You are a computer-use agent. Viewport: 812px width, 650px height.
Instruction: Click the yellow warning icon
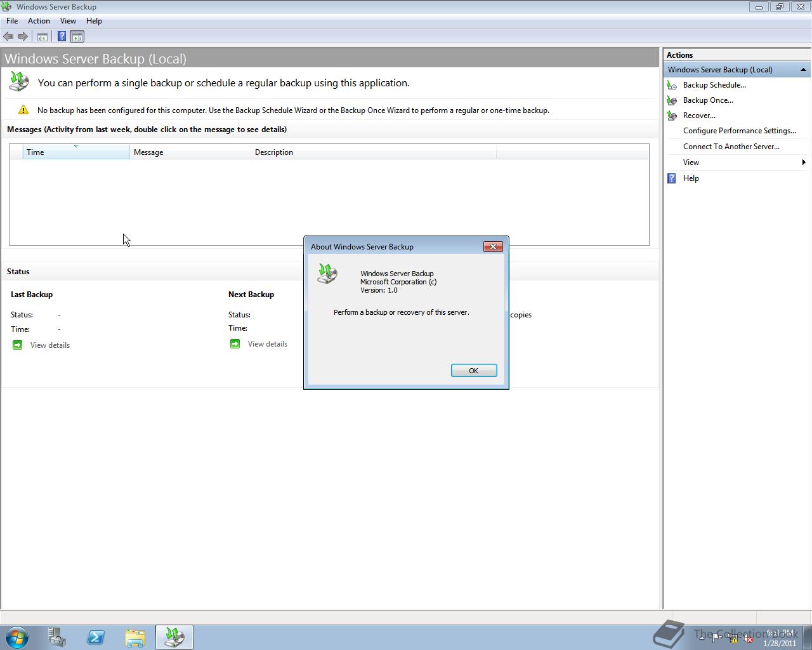pyautogui.click(x=23, y=110)
